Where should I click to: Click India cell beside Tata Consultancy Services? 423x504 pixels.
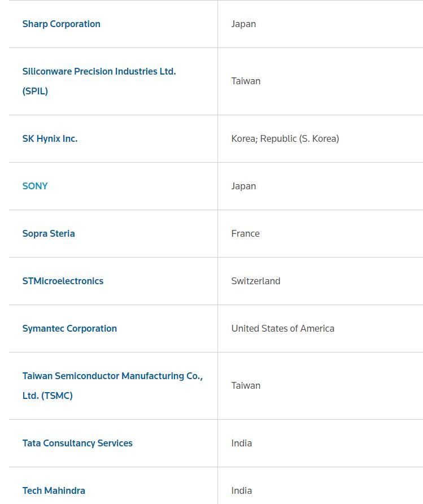point(241,443)
